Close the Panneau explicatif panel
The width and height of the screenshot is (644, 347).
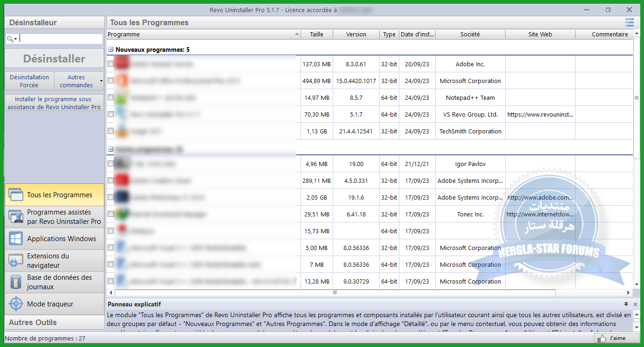[x=635, y=304]
